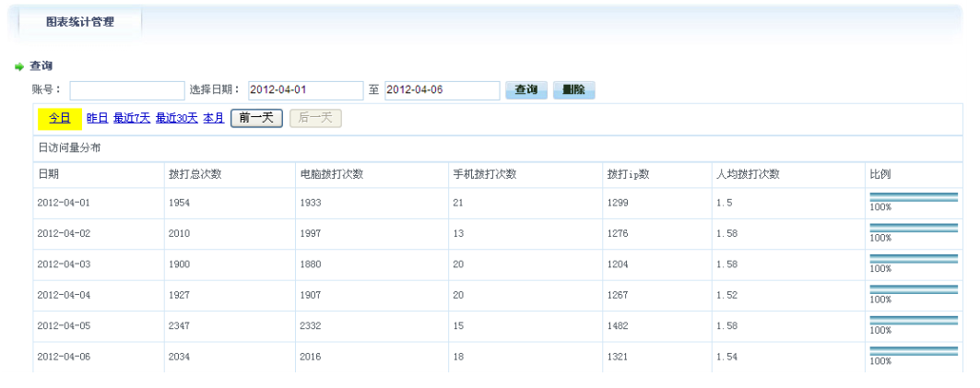Click ratio progress bar for 2012-04-03
This screenshot has width=980, height=388.
coord(914,259)
